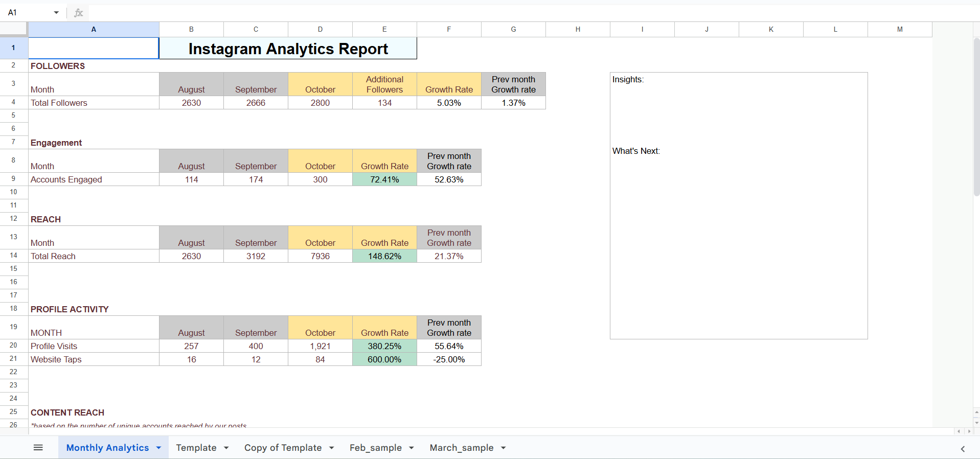Screen dimensions: 980x459
Task: Click the Additional Followers header cell
Action: [x=384, y=84]
